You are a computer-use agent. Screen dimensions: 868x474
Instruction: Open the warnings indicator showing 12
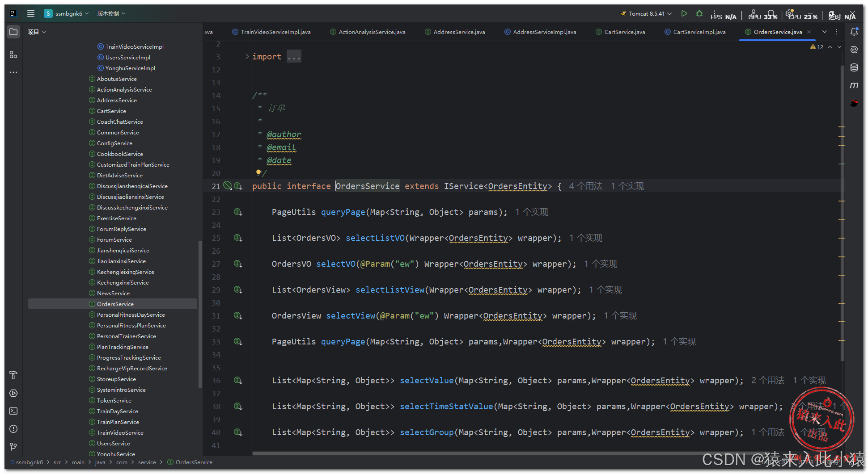click(817, 47)
